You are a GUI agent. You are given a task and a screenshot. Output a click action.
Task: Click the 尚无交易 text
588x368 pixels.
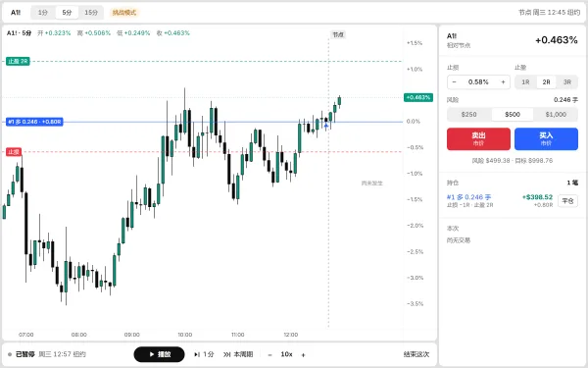pyautogui.click(x=459, y=240)
